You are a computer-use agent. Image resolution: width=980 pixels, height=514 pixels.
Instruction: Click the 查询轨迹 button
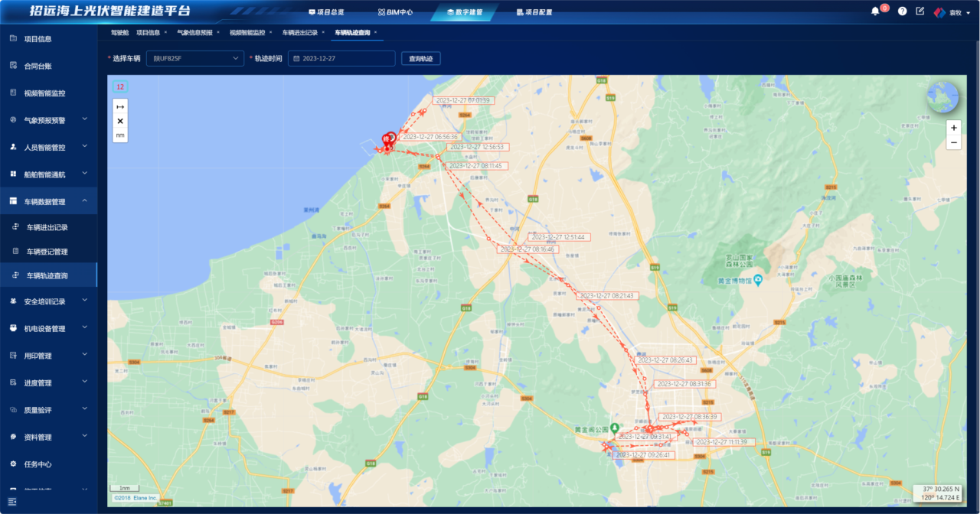click(x=420, y=58)
